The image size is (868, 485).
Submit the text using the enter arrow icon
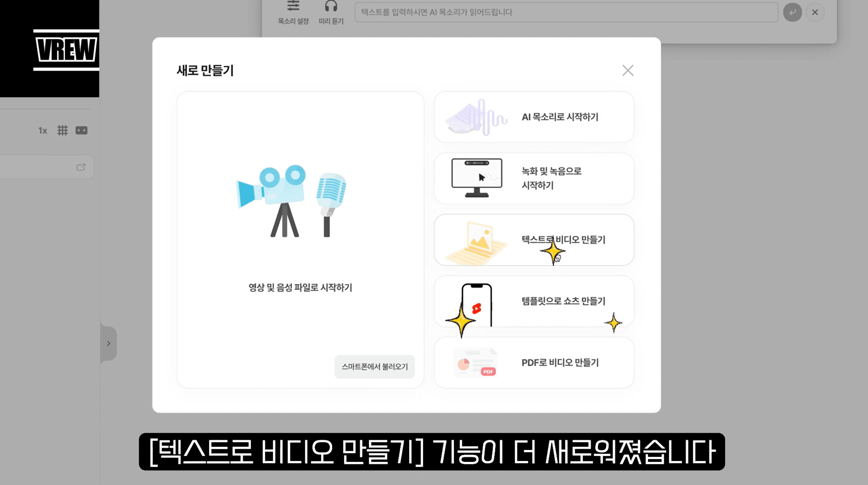[792, 12]
